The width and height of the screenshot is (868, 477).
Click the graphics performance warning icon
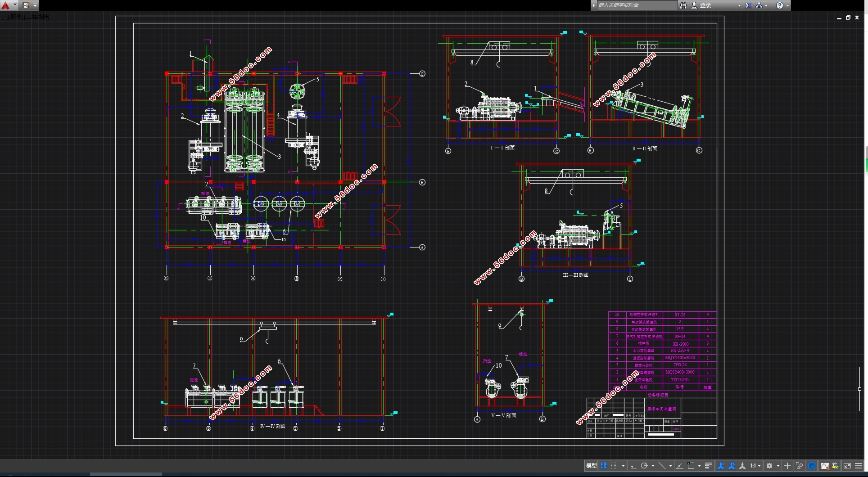tap(825, 466)
